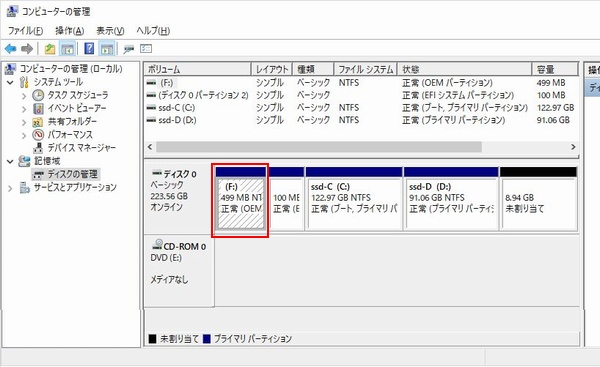Click the 共有フォルダー icon
Viewport: 600px width, 367px height.
point(38,122)
